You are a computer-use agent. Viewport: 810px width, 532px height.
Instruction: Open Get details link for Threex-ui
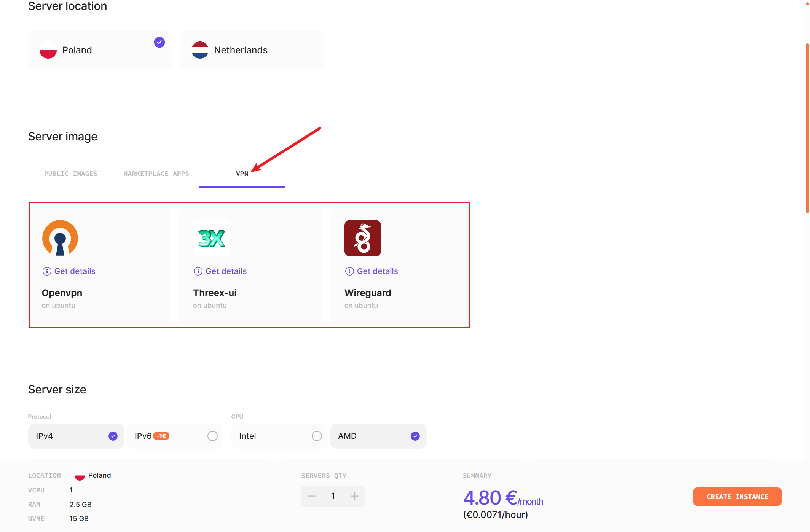coord(226,271)
